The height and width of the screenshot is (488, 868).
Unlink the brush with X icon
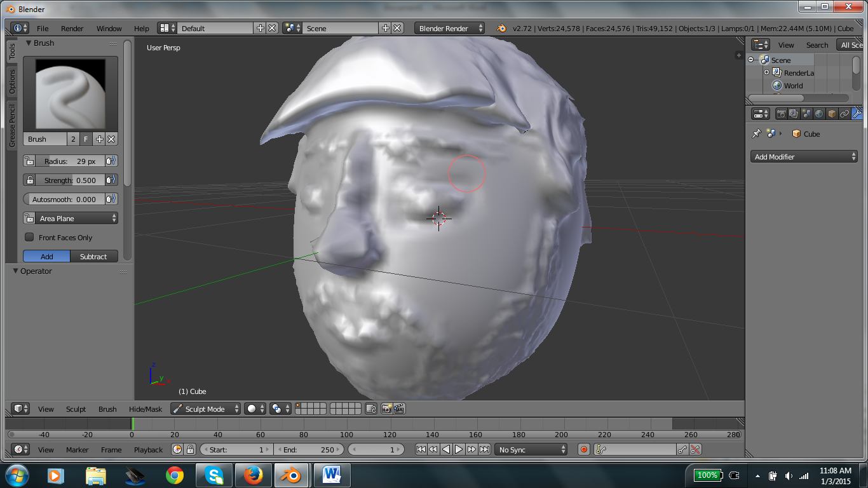point(111,139)
